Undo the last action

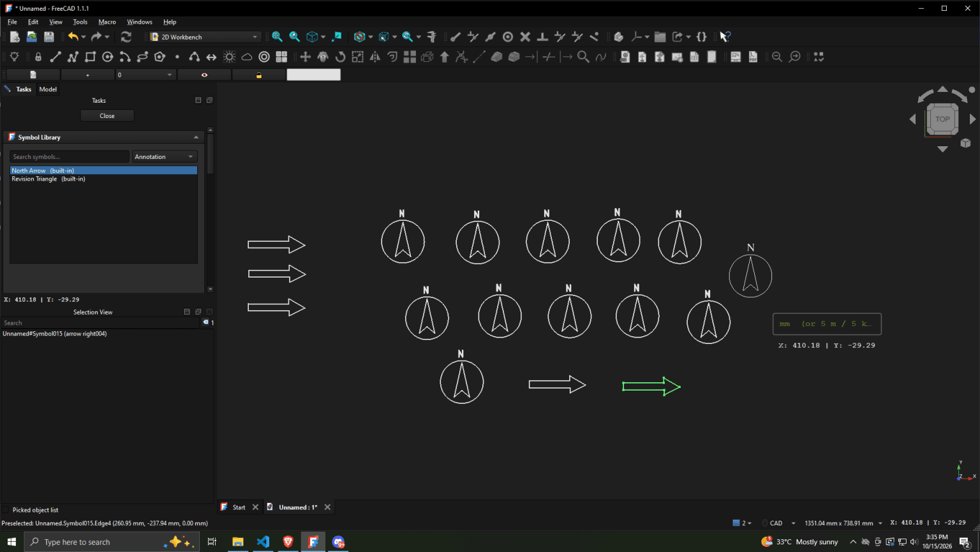click(73, 37)
